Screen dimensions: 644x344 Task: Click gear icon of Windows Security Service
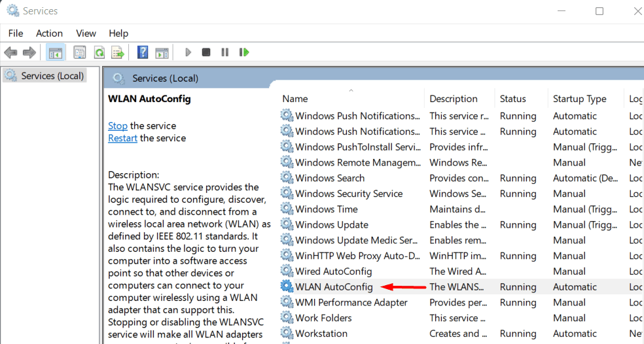click(x=287, y=194)
